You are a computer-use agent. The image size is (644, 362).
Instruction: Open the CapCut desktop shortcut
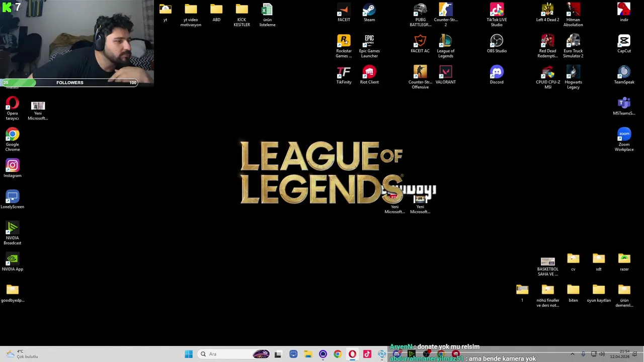click(x=624, y=44)
